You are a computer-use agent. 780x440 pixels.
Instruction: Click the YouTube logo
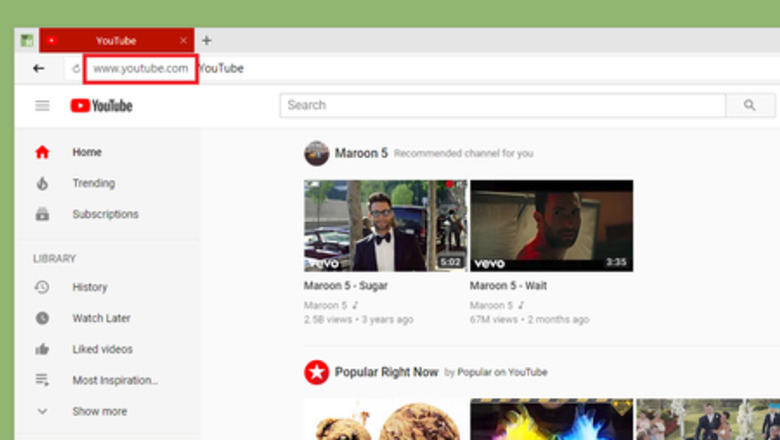pos(101,105)
